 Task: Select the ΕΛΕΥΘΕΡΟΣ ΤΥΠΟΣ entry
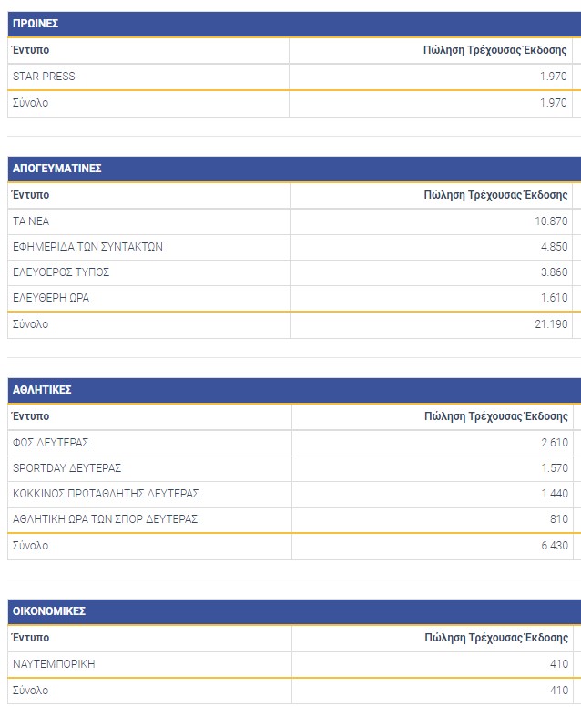point(63,272)
